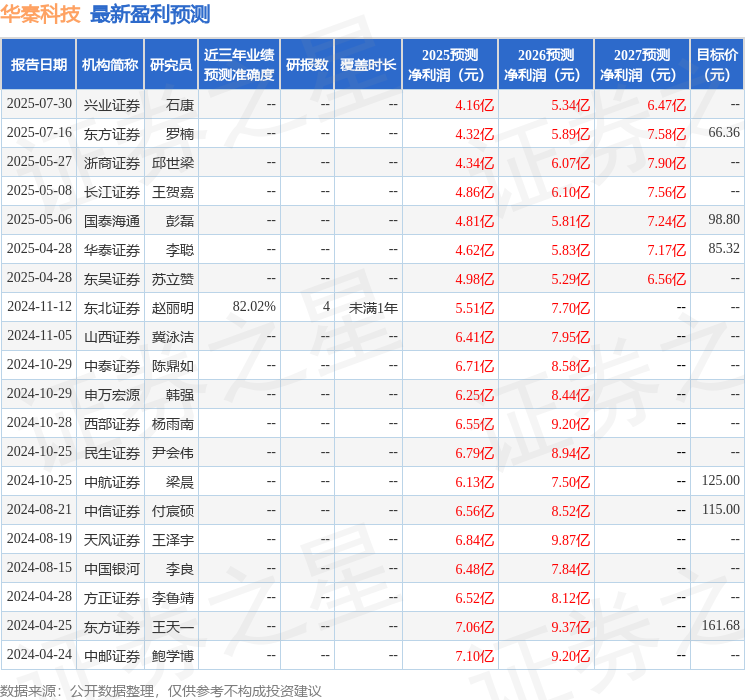
Task: Select 方正证券 institution cell
Action: pos(112,598)
